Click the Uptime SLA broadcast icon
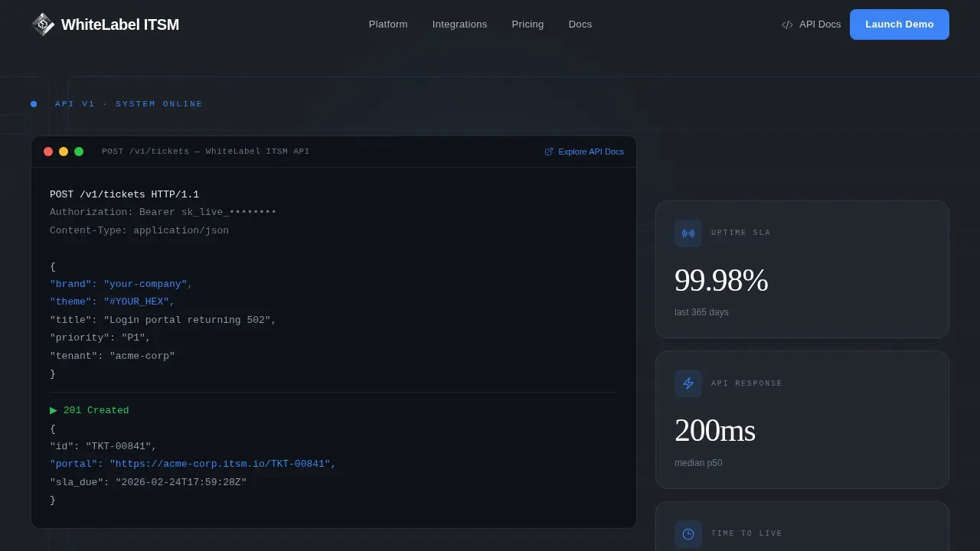The width and height of the screenshot is (980, 551). click(688, 233)
